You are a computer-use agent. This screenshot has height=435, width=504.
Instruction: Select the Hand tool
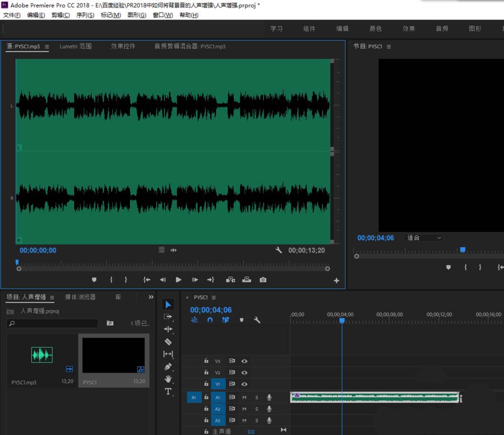pyautogui.click(x=168, y=379)
